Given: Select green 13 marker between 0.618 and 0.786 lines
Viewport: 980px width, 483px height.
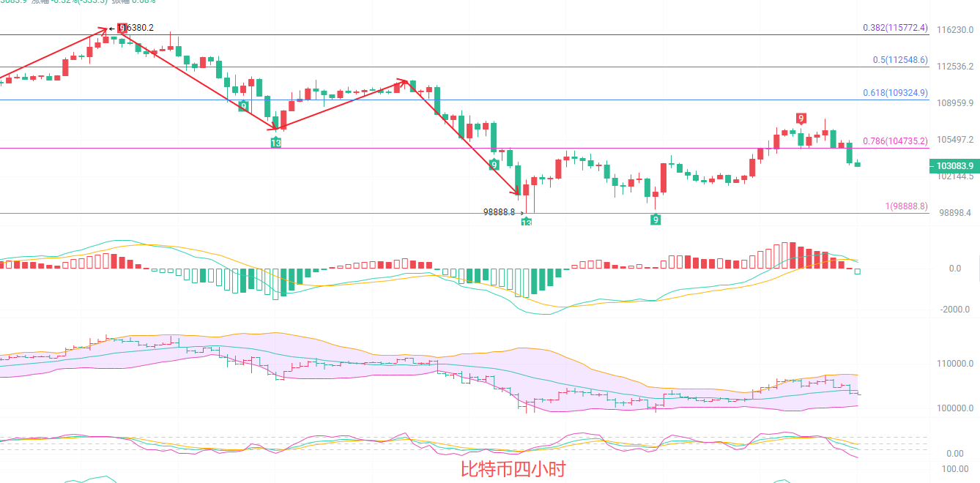Looking at the screenshot, I should 275,143.
